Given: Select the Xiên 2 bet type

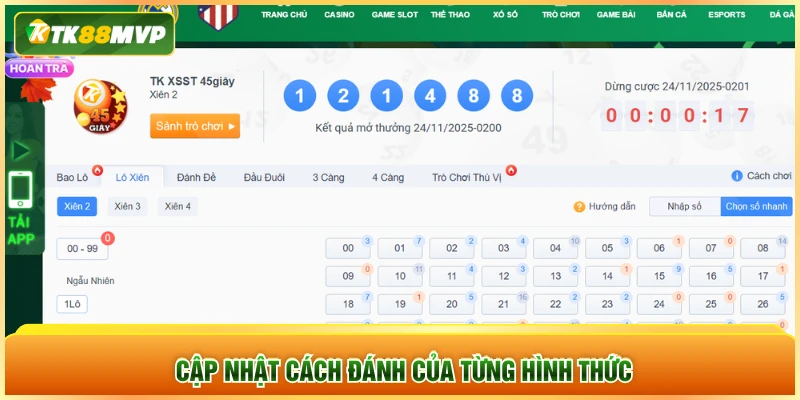Looking at the screenshot, I should [x=77, y=207].
